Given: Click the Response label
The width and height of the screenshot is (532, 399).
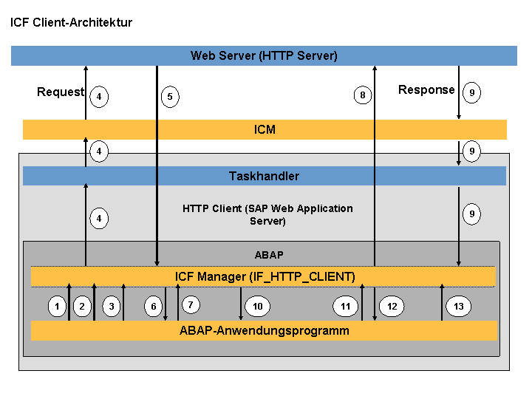Looking at the screenshot, I should (426, 89).
